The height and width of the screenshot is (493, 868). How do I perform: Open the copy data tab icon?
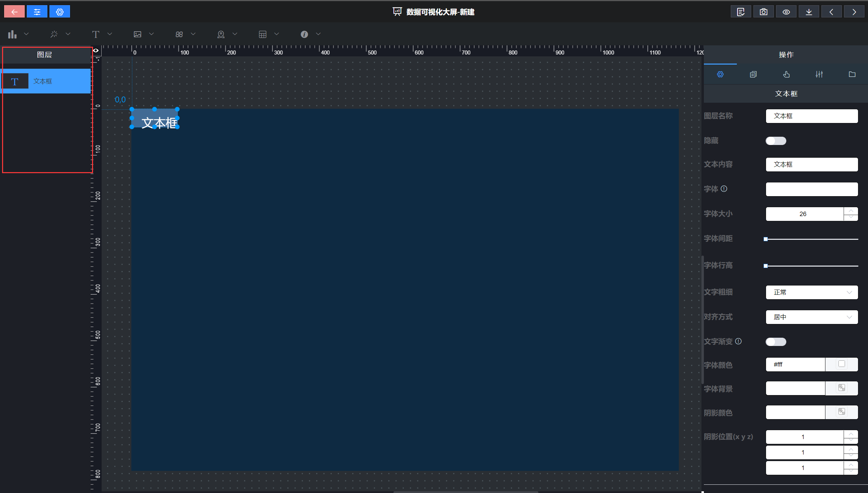[753, 74]
